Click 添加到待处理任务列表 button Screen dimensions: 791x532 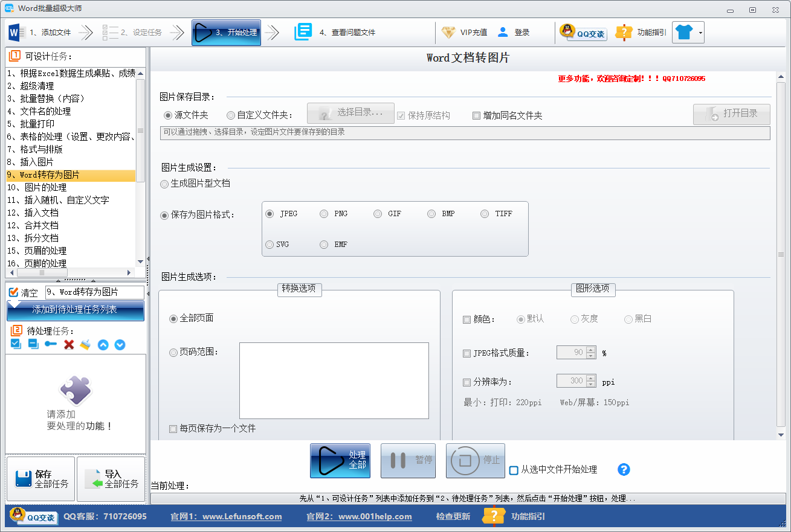(x=76, y=310)
